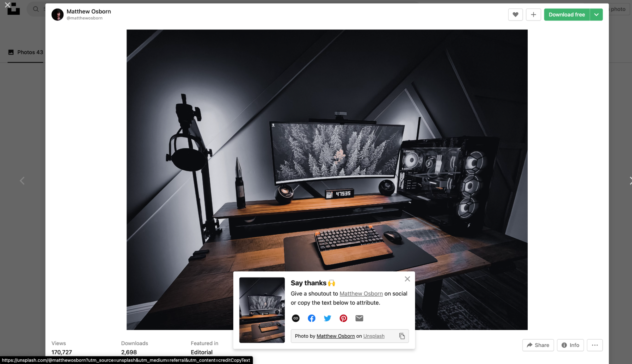
Task: Click the Add to collection icon
Action: [x=533, y=14]
